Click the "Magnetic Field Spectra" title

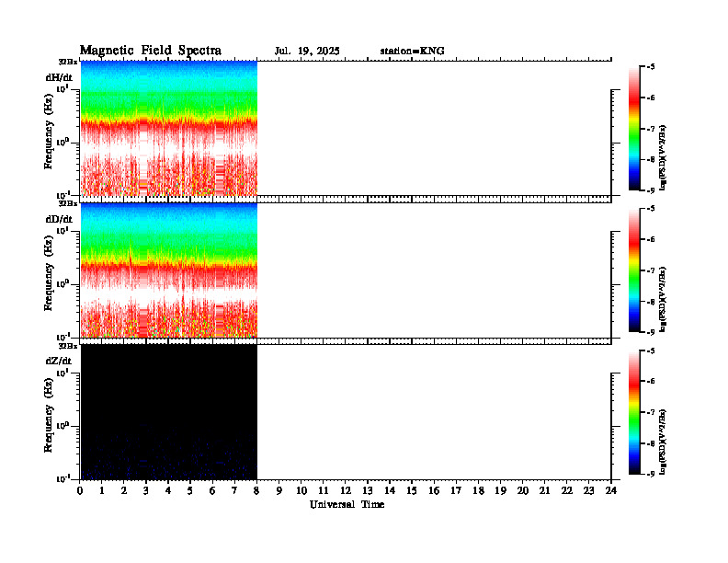coord(151,51)
